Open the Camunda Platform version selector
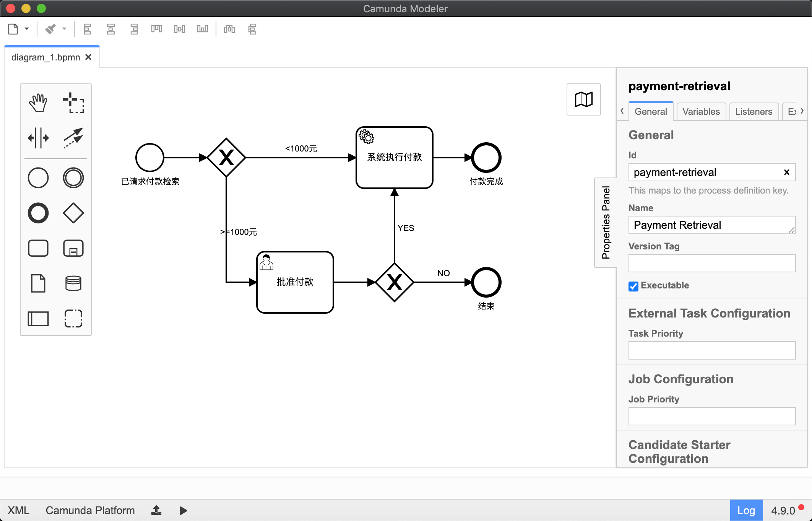 pos(90,510)
